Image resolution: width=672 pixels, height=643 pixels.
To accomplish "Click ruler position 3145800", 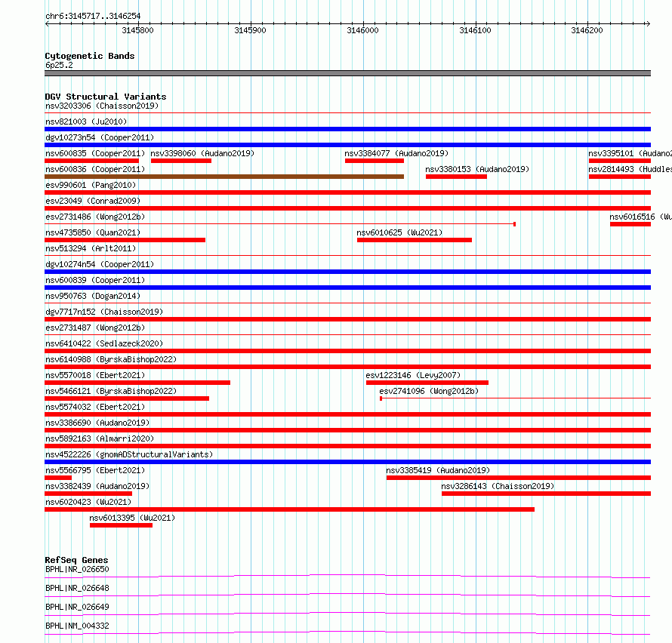I will pyautogui.click(x=137, y=30).
